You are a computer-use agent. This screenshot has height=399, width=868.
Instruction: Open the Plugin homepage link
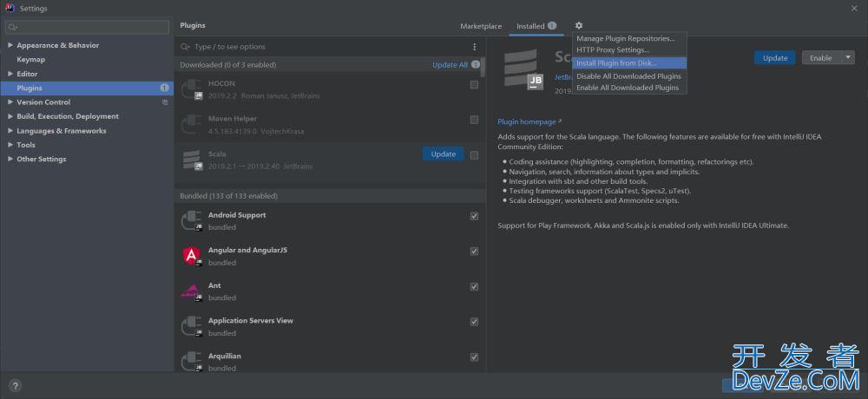coord(527,121)
